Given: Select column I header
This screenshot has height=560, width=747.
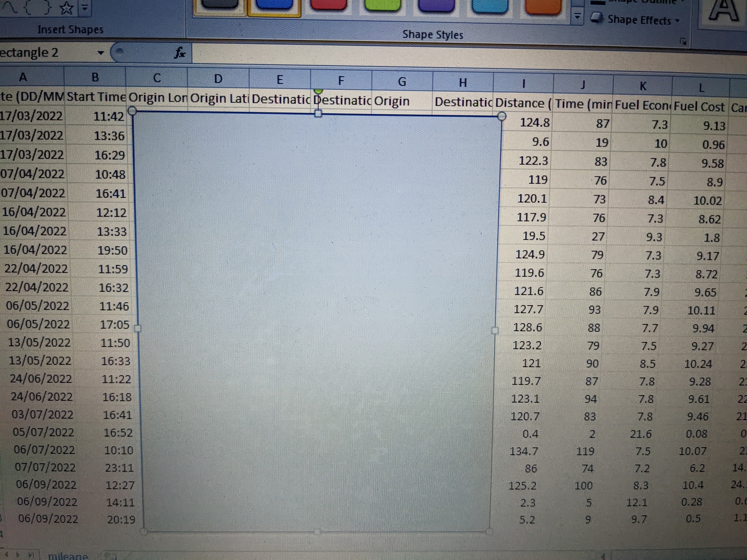Looking at the screenshot, I should (x=523, y=83).
